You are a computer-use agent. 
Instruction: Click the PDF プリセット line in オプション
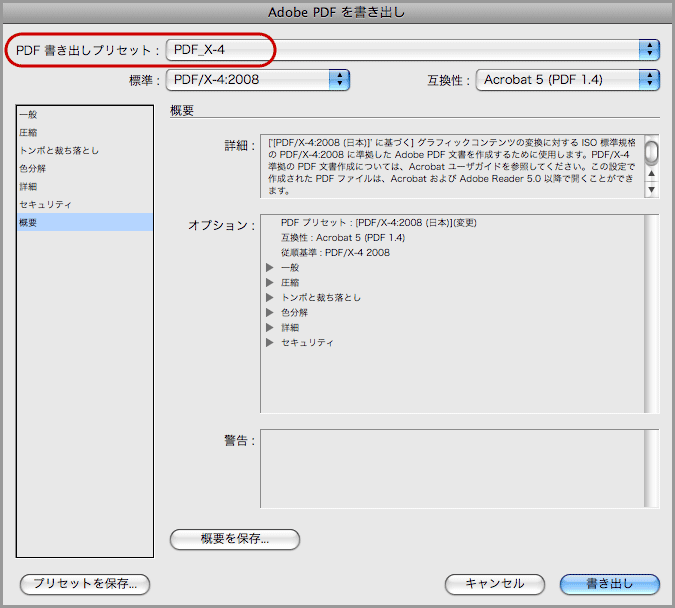378,223
